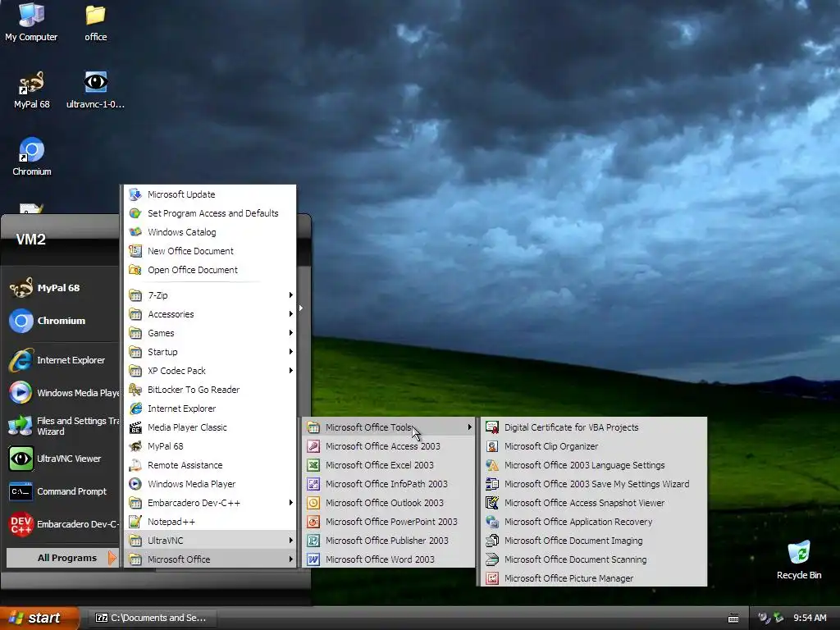
Task: Expand Microsoft Office Tools submenu arrow
Action: (x=469, y=427)
